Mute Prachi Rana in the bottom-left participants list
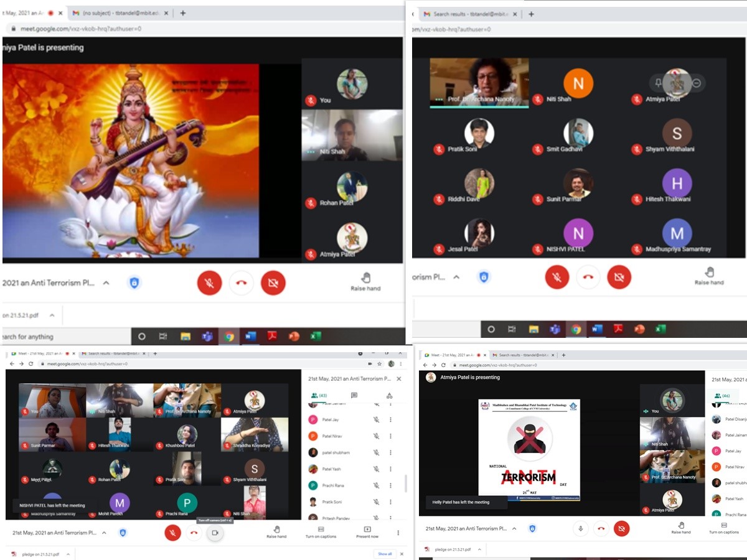 pyautogui.click(x=376, y=485)
